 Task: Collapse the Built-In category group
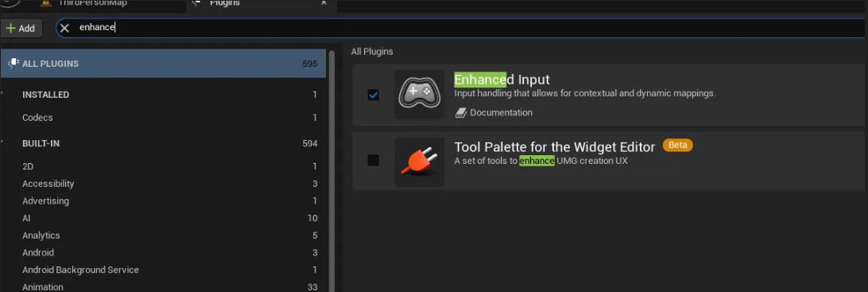tap(2, 143)
